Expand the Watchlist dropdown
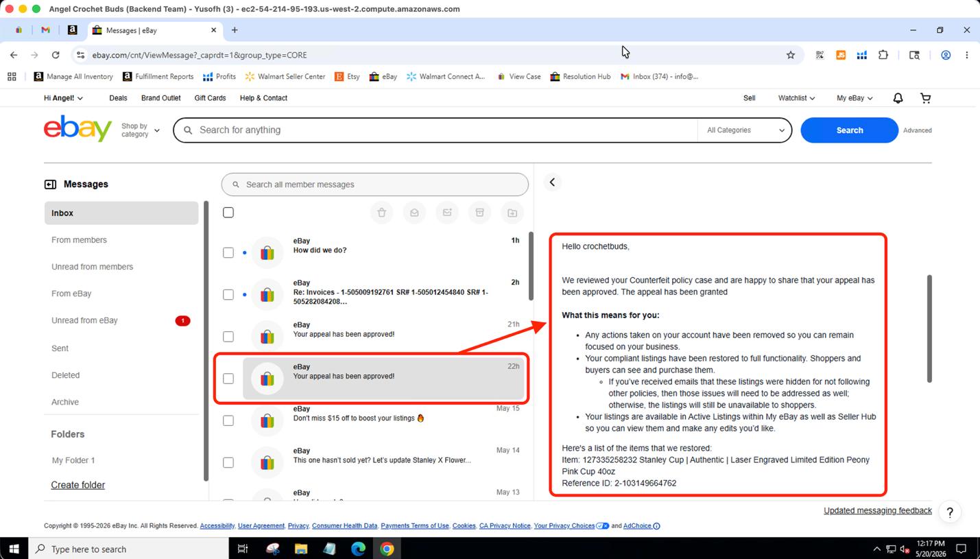This screenshot has height=559, width=980. pos(796,98)
